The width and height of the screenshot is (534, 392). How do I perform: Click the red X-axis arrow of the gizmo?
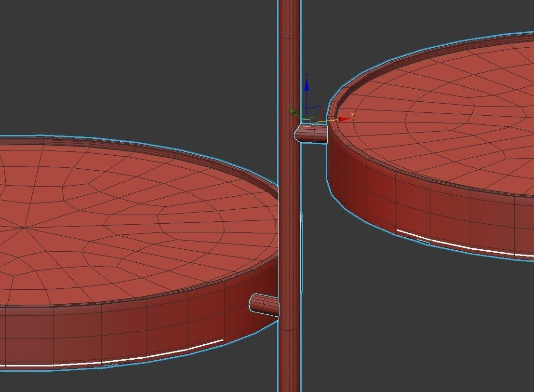point(345,119)
